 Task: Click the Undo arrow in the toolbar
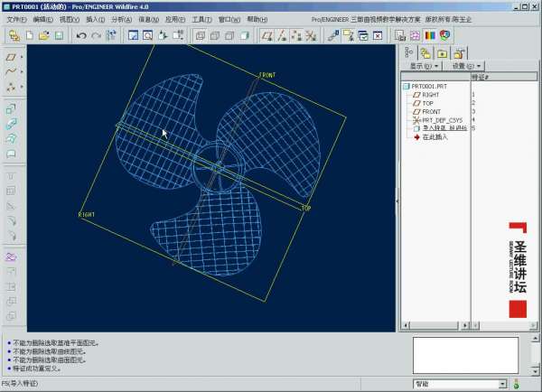(81, 36)
